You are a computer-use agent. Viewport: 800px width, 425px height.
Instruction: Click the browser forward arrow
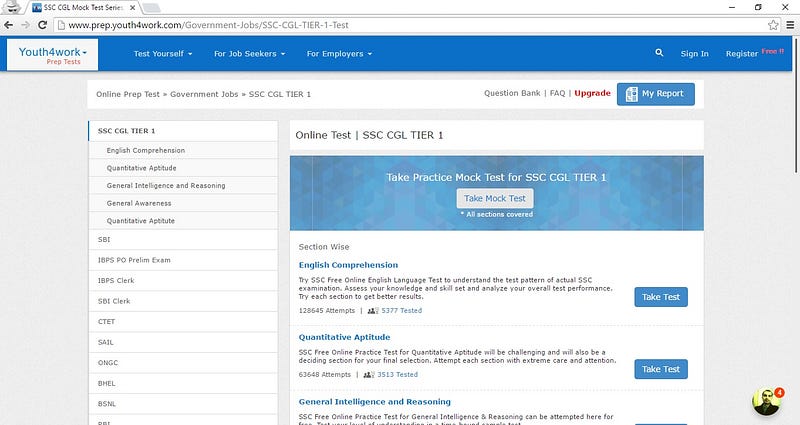coord(26,25)
